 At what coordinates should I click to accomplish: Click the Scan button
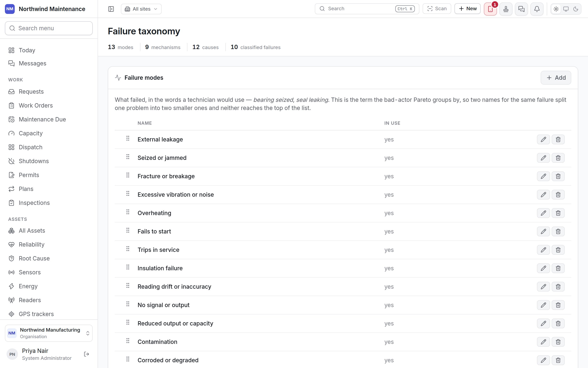click(x=437, y=9)
